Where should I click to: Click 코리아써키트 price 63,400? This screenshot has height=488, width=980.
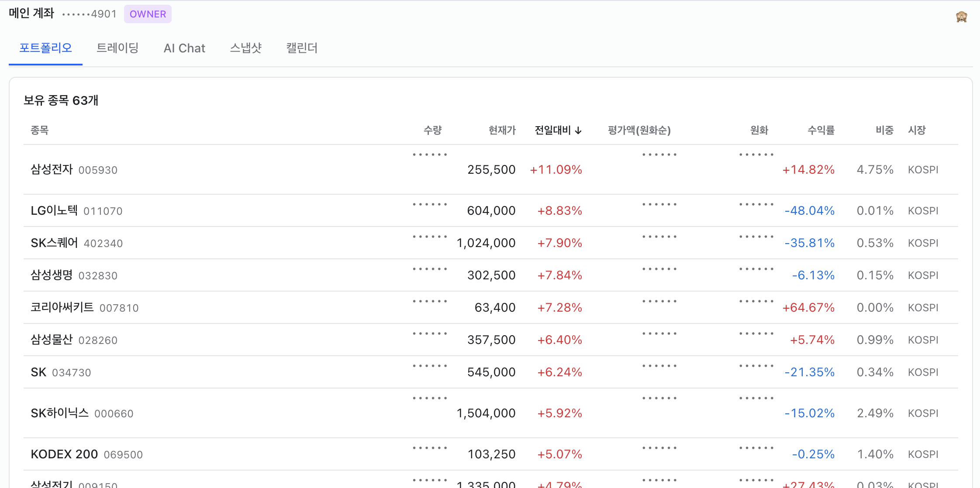[495, 307]
